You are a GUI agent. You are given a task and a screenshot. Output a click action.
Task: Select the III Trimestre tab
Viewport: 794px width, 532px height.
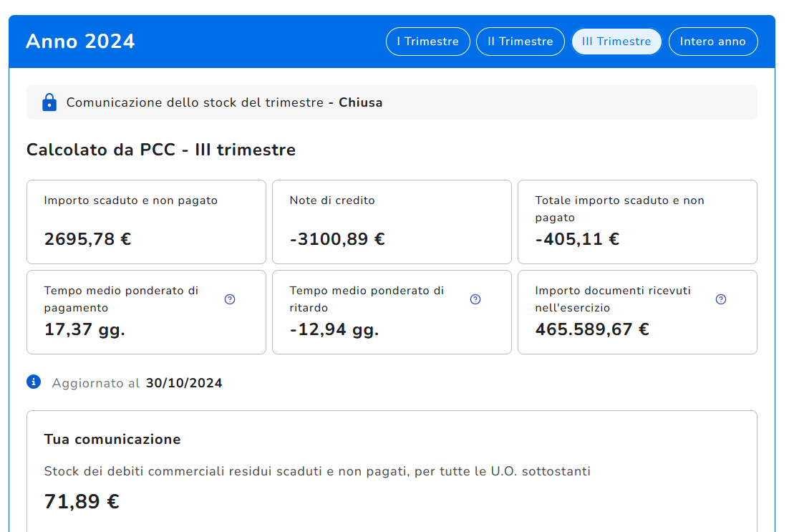point(616,42)
